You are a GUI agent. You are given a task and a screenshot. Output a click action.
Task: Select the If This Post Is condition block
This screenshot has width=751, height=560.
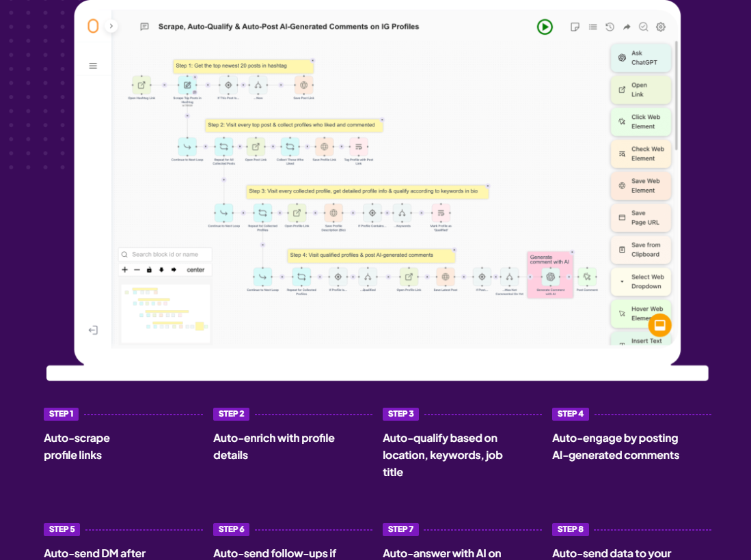coord(228,85)
